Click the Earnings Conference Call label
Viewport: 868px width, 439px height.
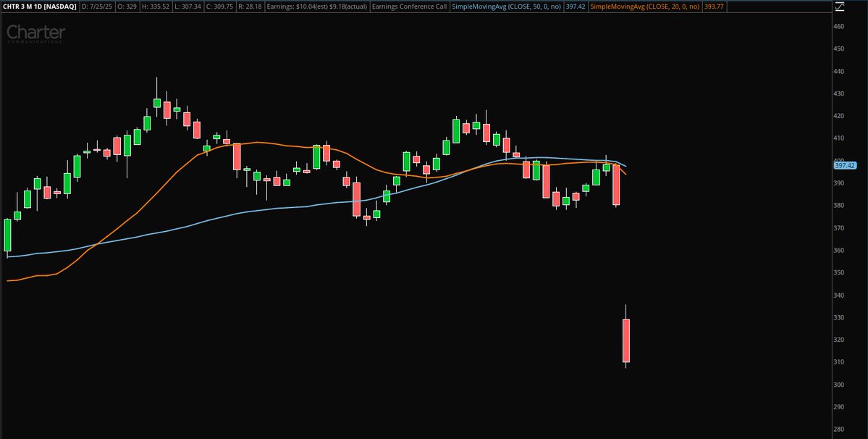pyautogui.click(x=409, y=7)
